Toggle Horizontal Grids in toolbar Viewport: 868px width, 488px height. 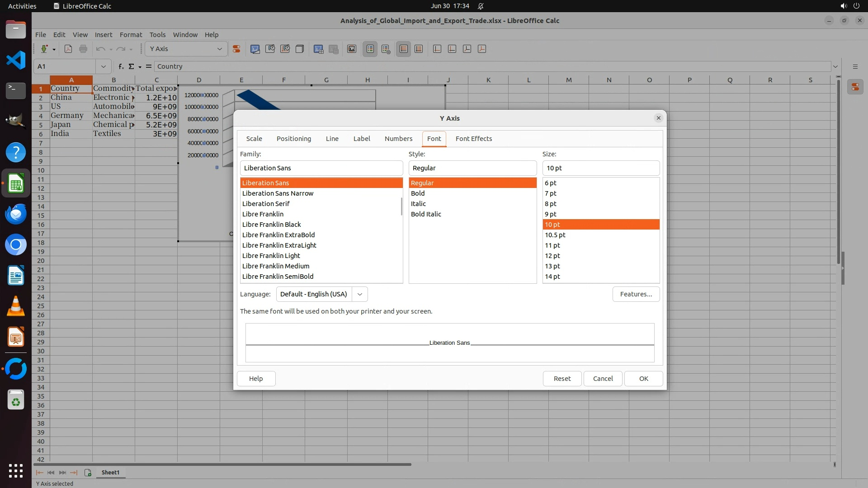pyautogui.click(x=404, y=49)
